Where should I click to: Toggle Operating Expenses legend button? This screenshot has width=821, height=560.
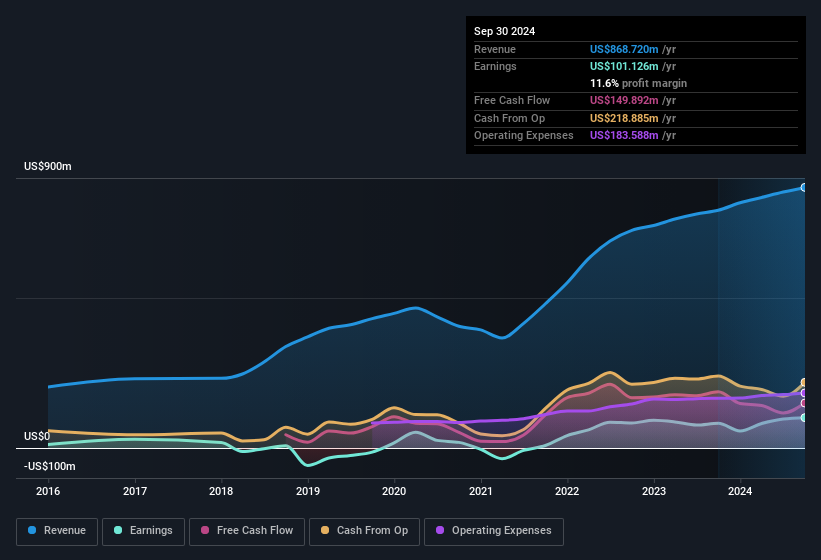point(493,531)
